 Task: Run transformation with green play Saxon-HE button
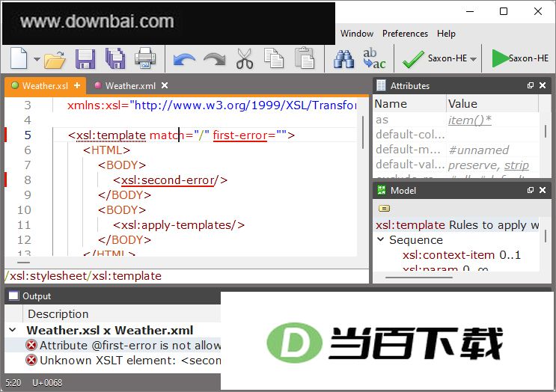tap(520, 58)
